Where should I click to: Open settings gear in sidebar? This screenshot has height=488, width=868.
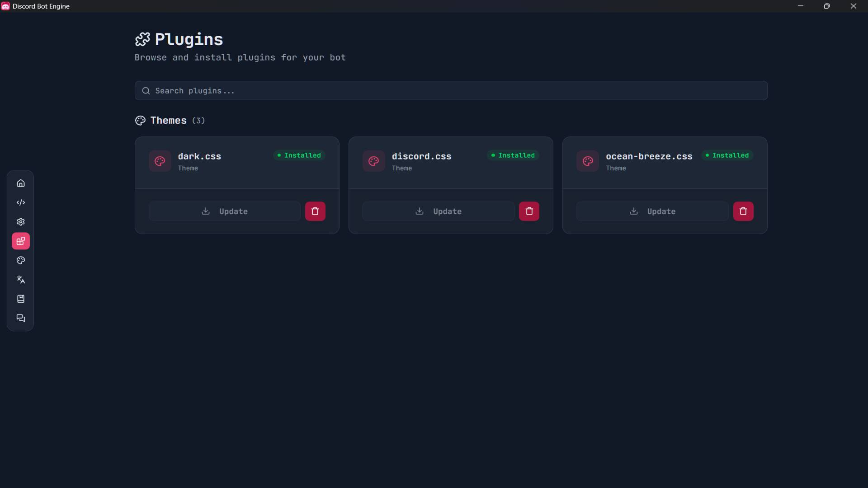[21, 222]
